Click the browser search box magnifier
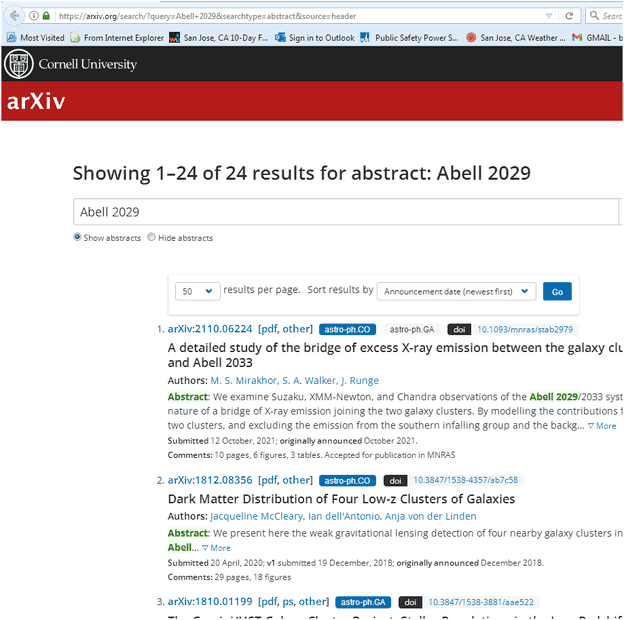This screenshot has height=620, width=624. (594, 16)
